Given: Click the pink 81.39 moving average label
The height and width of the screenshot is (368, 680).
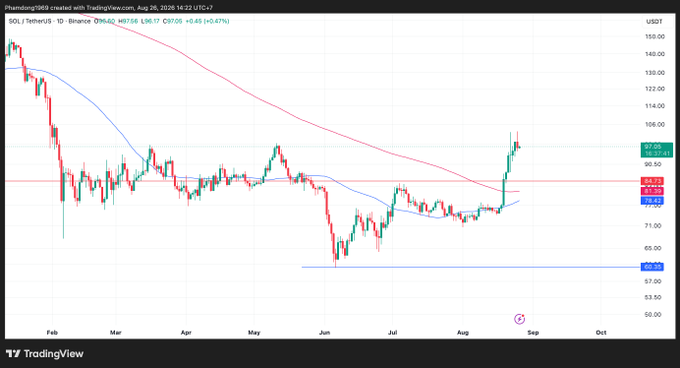Looking at the screenshot, I should click(652, 191).
